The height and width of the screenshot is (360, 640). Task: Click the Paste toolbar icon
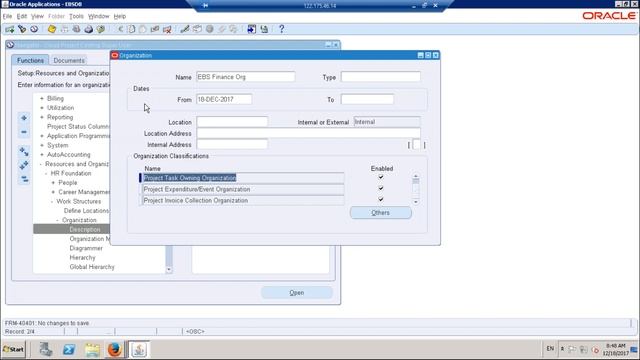(x=143, y=29)
